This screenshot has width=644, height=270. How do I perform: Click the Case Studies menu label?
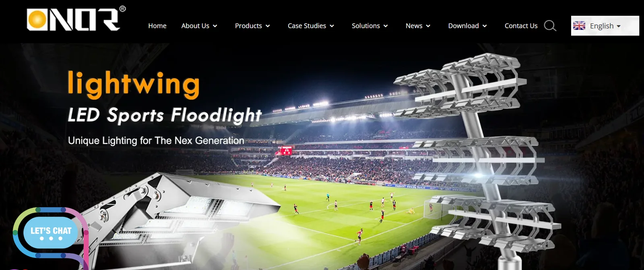[307, 26]
